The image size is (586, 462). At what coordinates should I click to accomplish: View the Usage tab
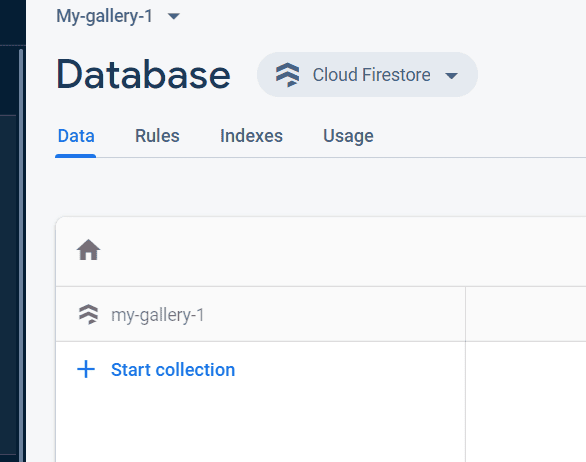[348, 136]
